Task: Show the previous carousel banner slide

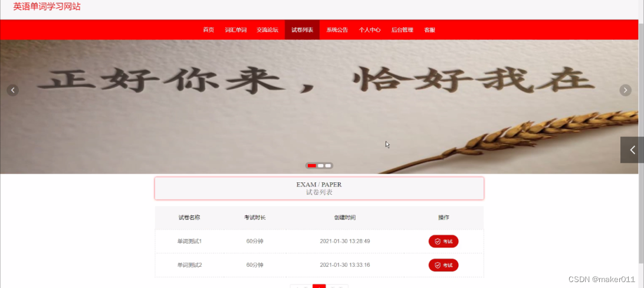Action: point(13,90)
